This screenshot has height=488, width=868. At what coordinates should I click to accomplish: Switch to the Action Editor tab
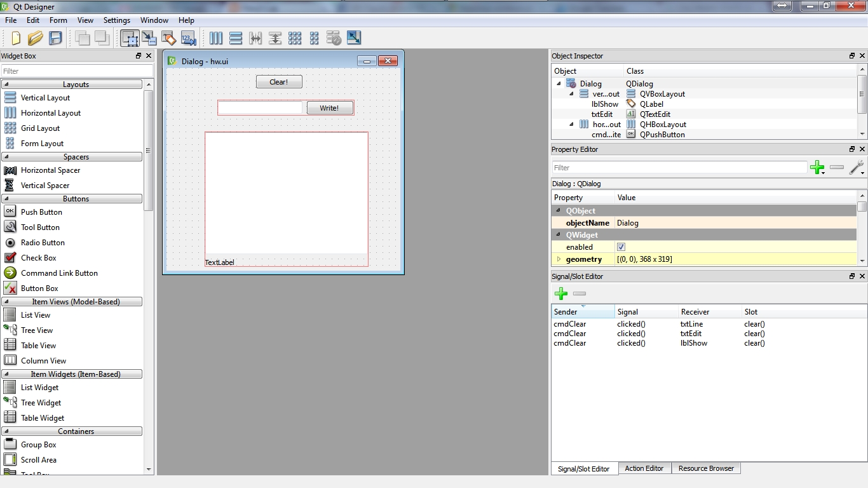coord(644,468)
